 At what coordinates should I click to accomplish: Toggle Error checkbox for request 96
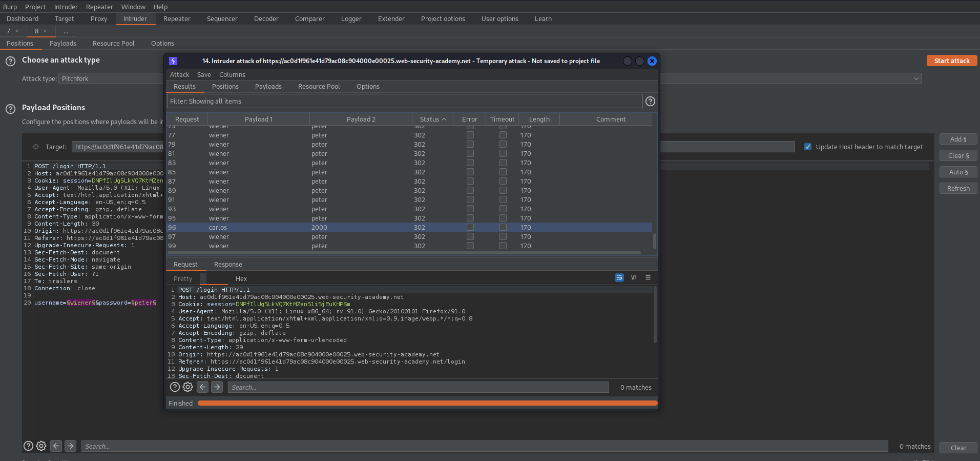tap(470, 227)
